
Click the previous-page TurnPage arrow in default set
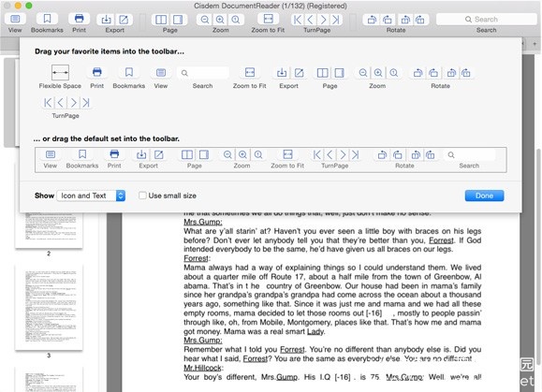click(330, 154)
